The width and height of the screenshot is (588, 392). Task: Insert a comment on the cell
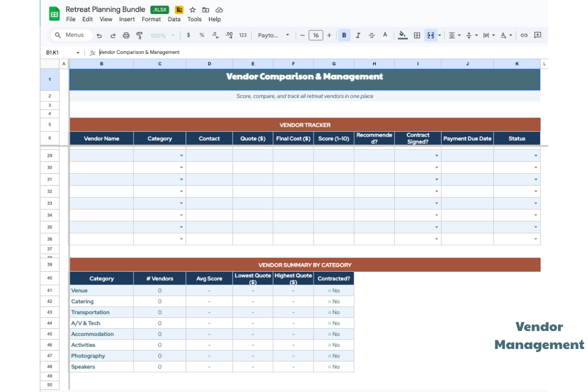coord(537,35)
